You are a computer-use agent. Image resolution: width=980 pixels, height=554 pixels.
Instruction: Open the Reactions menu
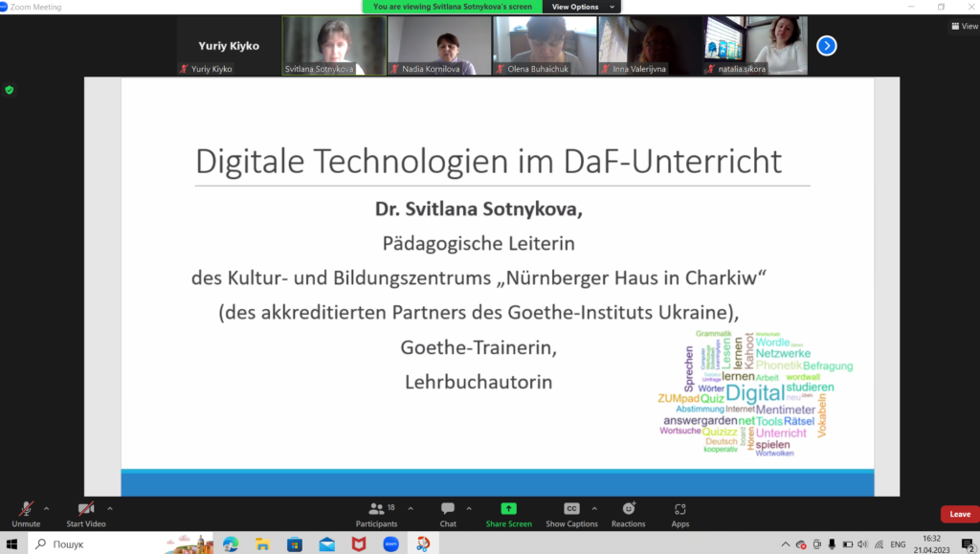click(x=628, y=514)
